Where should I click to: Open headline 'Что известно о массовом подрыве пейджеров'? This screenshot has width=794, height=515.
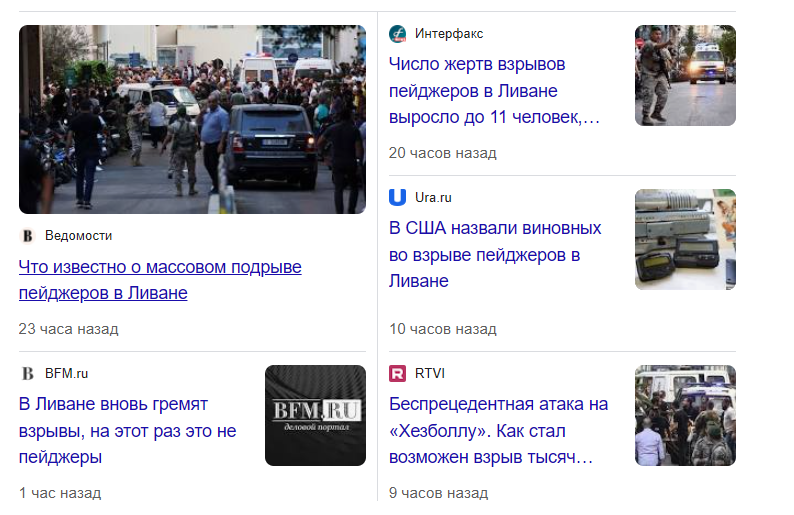pyautogui.click(x=160, y=280)
